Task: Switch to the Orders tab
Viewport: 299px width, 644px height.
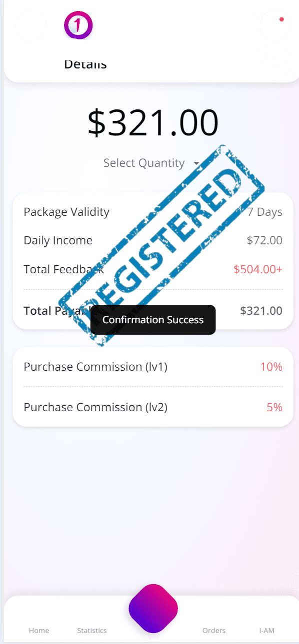Action: 214,630
